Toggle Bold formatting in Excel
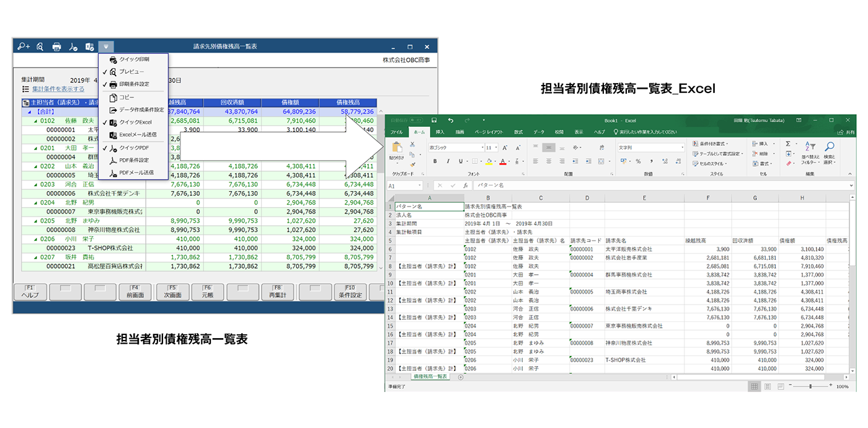This screenshot has height=428, width=868. [x=435, y=161]
